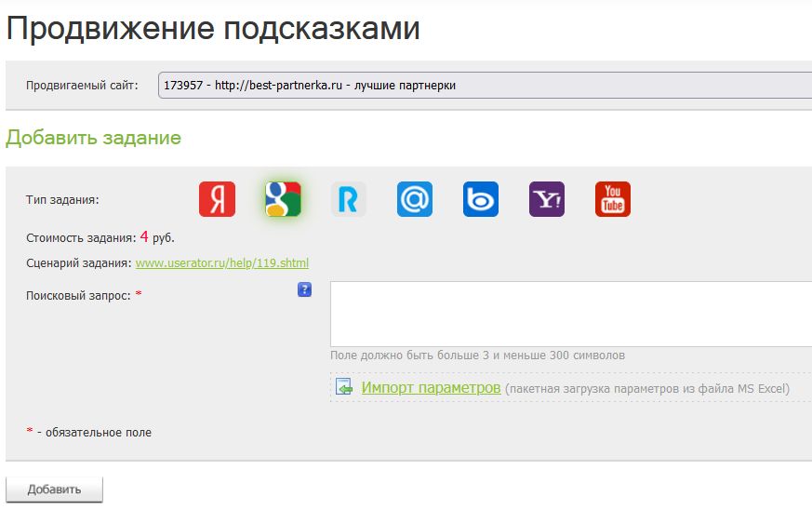Viewport: 812px width, 510px height.
Task: Click the Тип задания label
Action: coord(62,199)
